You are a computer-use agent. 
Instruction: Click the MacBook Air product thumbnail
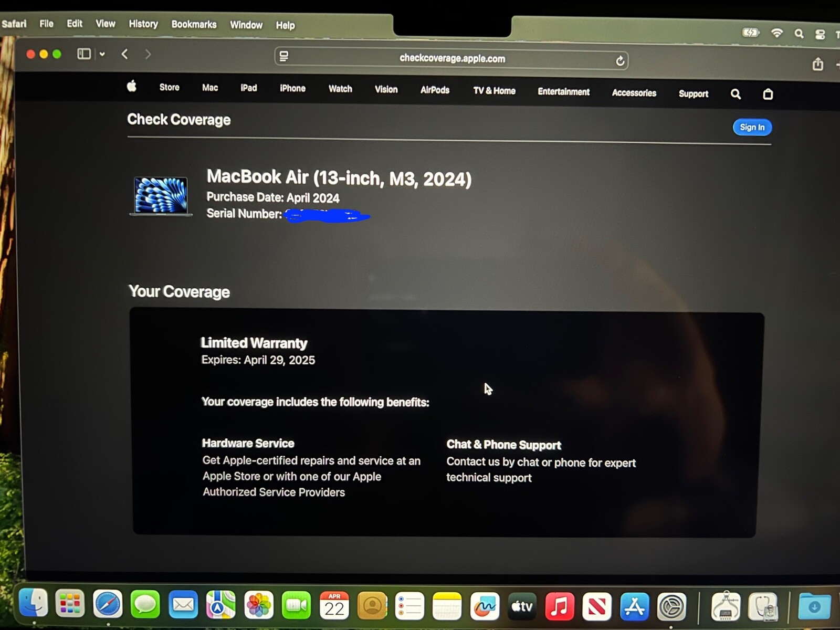[161, 196]
